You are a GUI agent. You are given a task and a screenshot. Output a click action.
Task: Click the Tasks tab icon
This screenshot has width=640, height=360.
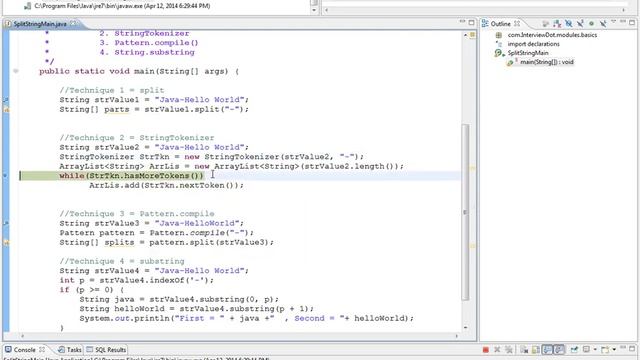[x=61, y=350]
